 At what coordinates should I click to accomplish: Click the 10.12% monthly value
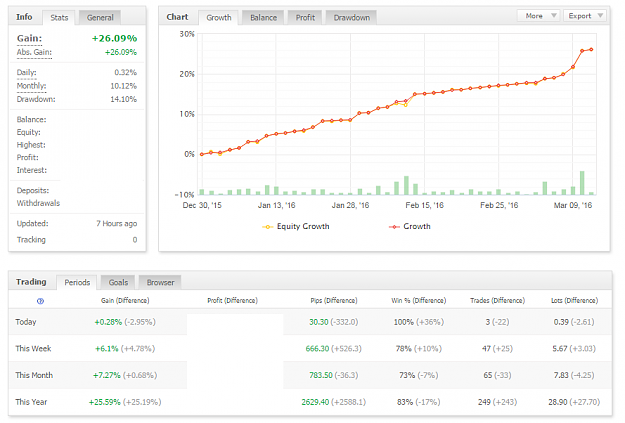[124, 86]
